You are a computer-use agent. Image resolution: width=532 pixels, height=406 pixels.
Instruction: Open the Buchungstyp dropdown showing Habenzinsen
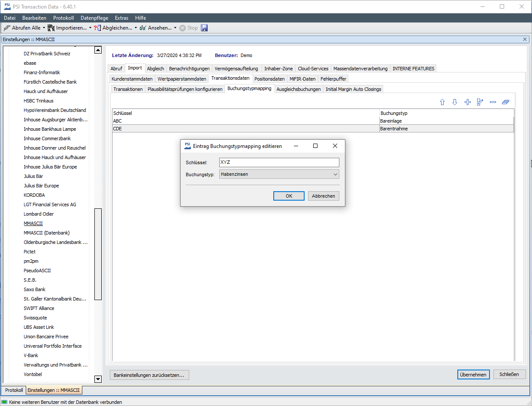(279, 174)
